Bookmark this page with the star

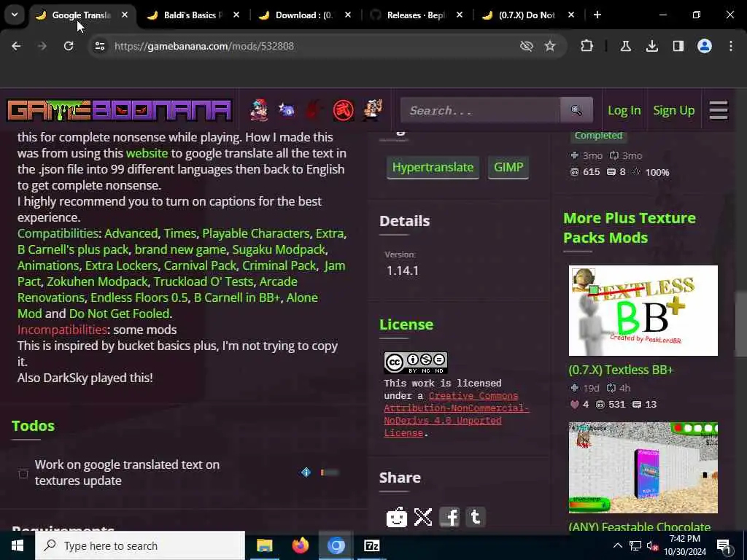(x=550, y=46)
